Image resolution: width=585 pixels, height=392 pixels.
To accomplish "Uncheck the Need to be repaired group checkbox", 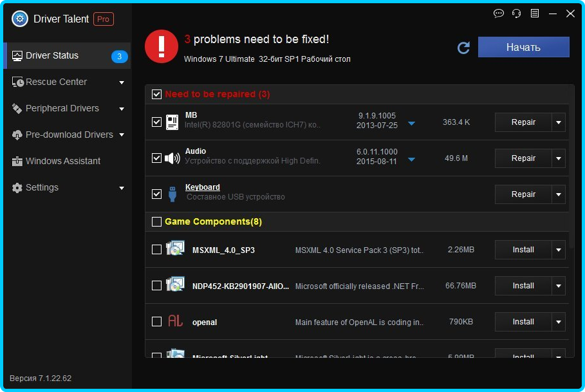I will (x=156, y=95).
